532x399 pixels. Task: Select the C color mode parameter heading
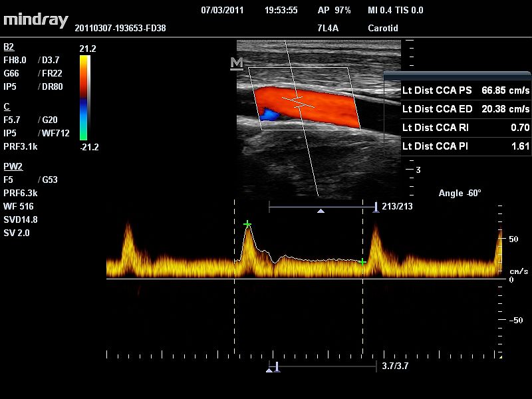[7, 106]
